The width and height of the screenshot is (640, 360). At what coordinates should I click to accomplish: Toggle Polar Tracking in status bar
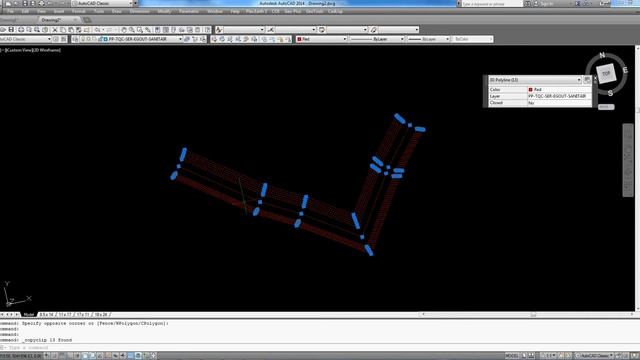pyautogui.click(x=77, y=356)
